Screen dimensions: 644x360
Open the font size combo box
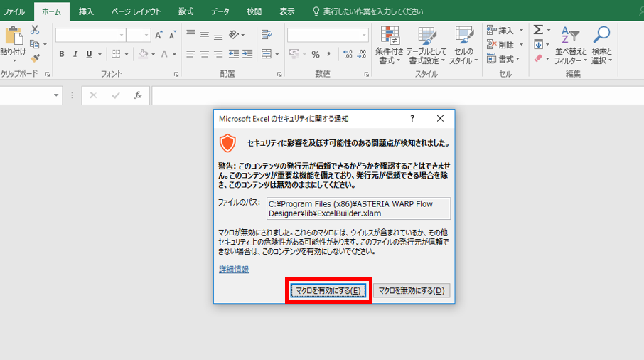click(139, 36)
